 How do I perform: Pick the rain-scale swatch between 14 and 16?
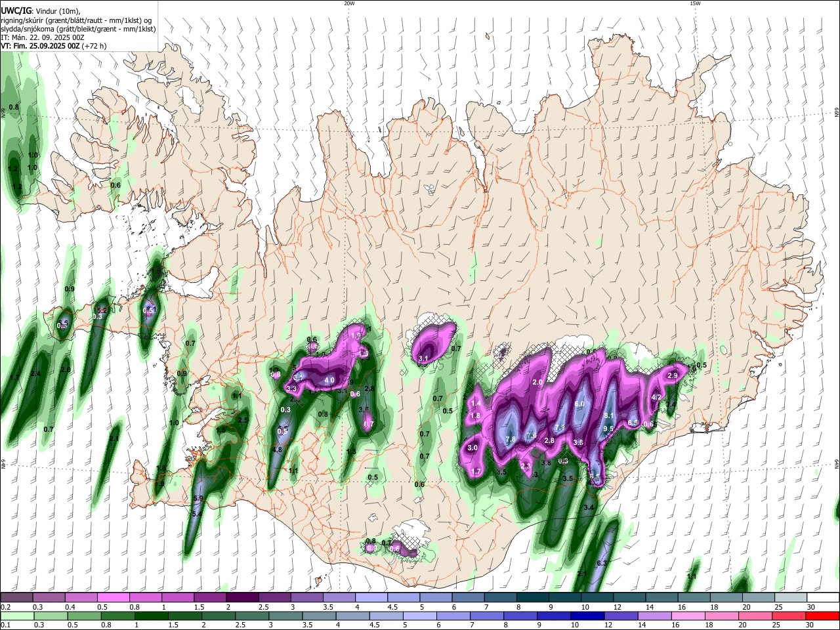[x=655, y=616]
